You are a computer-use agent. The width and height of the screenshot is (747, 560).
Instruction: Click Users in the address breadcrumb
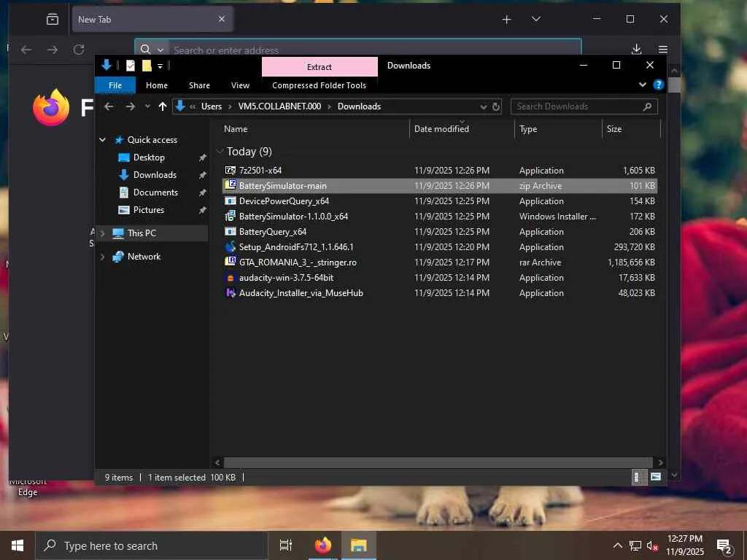point(212,106)
